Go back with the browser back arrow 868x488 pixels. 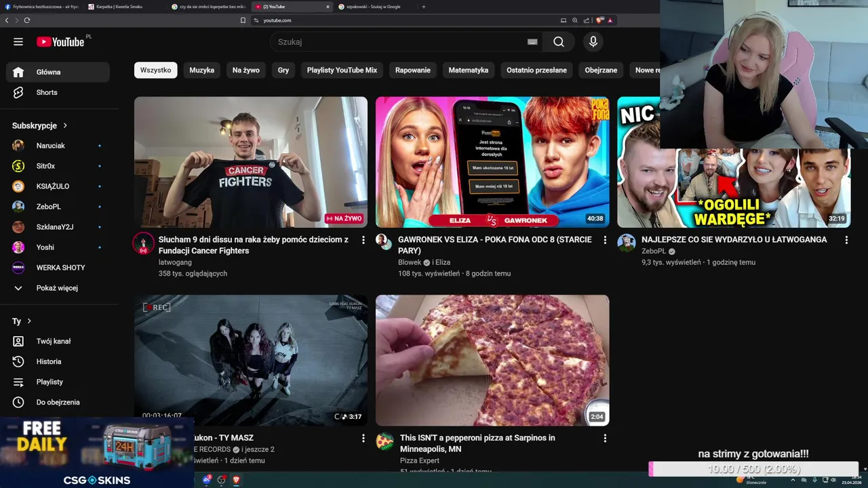pos(7,20)
